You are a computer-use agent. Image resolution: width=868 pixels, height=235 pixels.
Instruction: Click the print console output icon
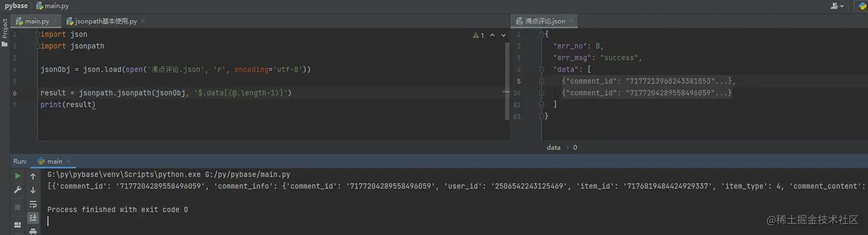pos(33,231)
